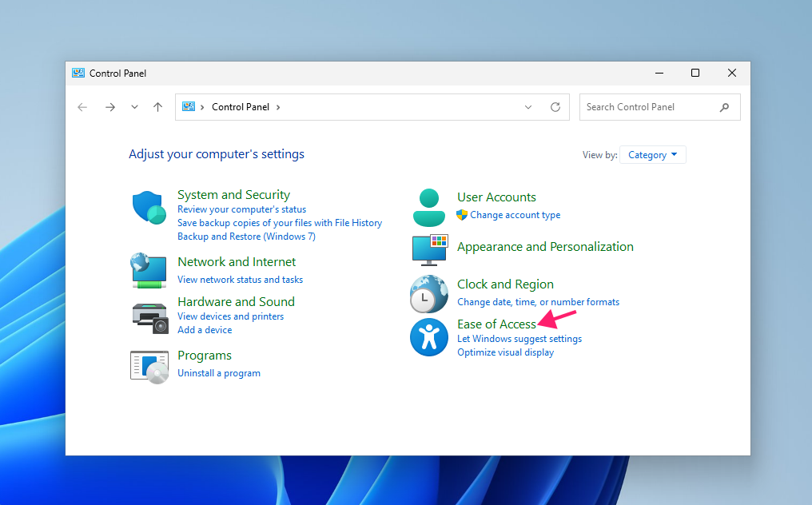Open System and Security category

[x=233, y=195]
